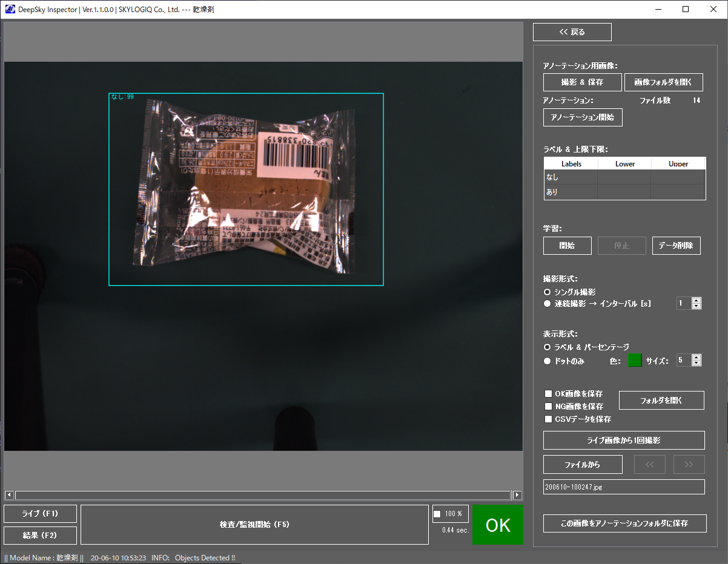Switch to 結果 (F2) view
Viewport: 728px width, 564px height.
[40, 536]
